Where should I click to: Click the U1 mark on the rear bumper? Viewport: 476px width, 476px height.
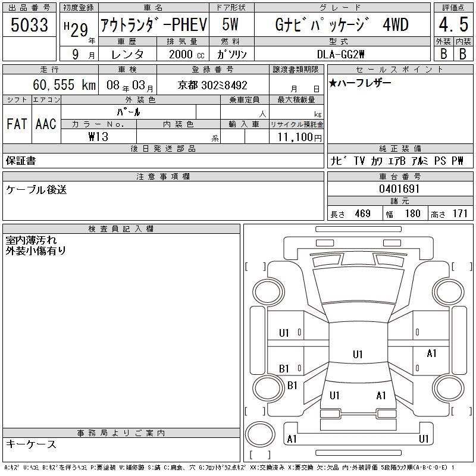[x=424, y=439]
